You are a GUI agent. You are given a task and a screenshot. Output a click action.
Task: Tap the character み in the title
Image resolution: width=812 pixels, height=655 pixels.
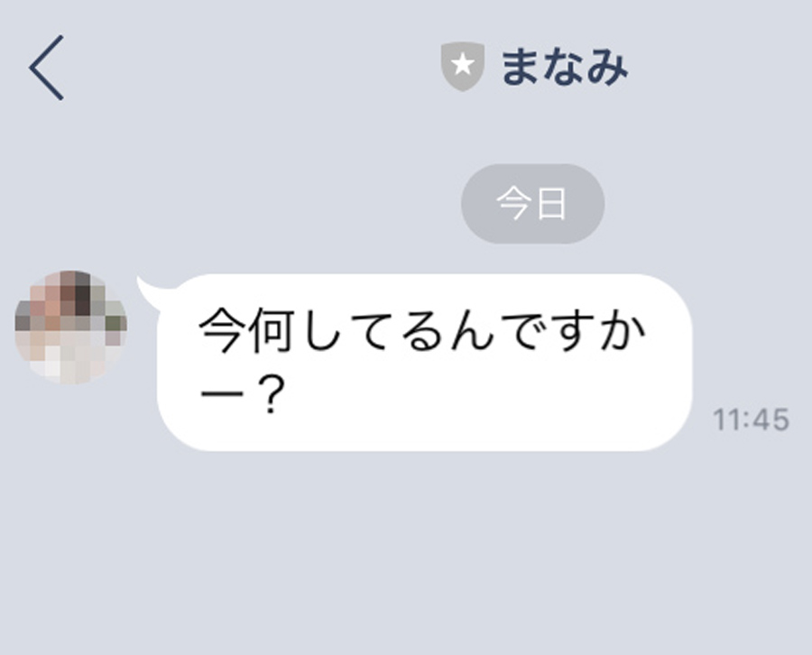click(607, 68)
